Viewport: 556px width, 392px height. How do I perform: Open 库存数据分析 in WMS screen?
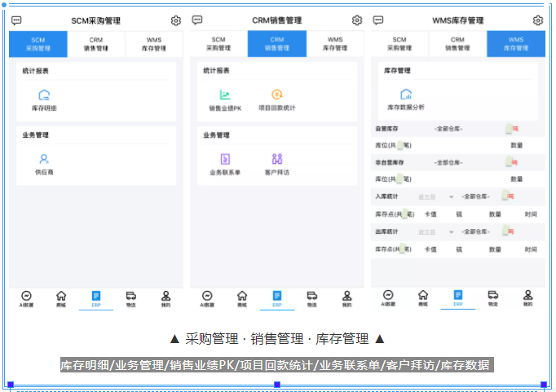(x=405, y=99)
